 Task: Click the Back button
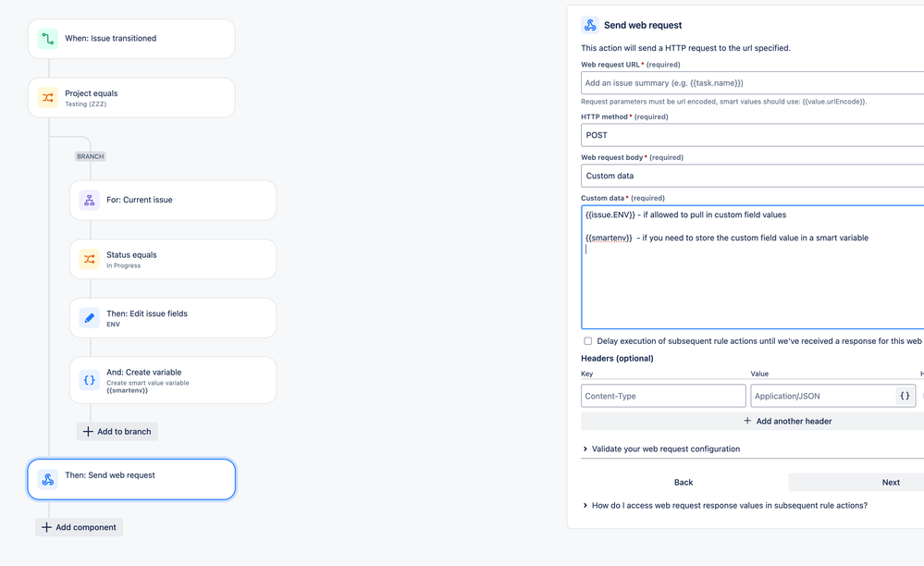coord(684,482)
